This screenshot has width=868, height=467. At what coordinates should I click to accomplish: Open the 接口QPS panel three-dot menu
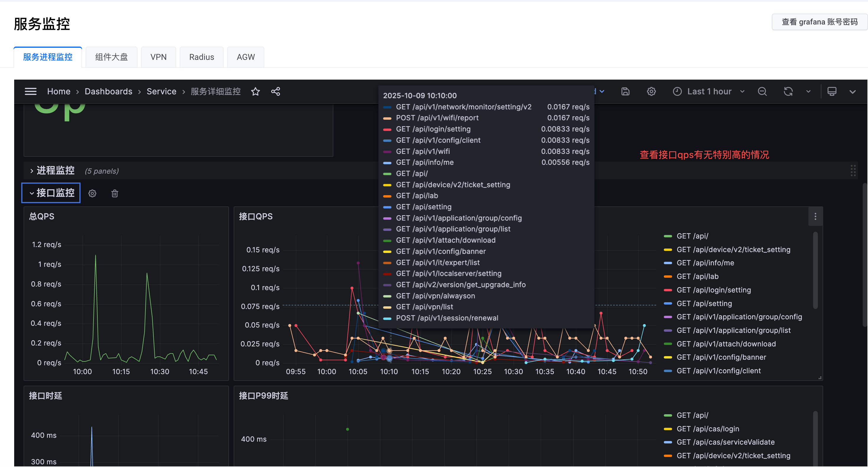815,216
